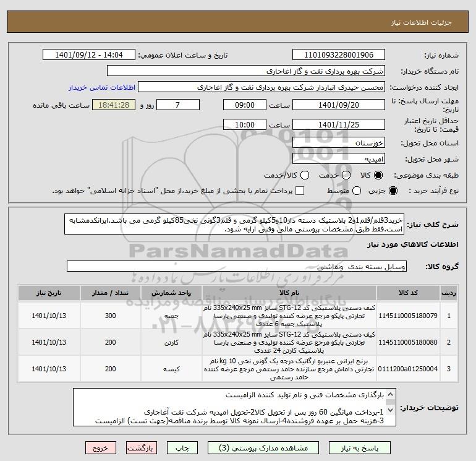Viewport: 476px width, 461px height.
Task: Click مشاهده مدارک پیوستی (3) button
Action: 263,448
